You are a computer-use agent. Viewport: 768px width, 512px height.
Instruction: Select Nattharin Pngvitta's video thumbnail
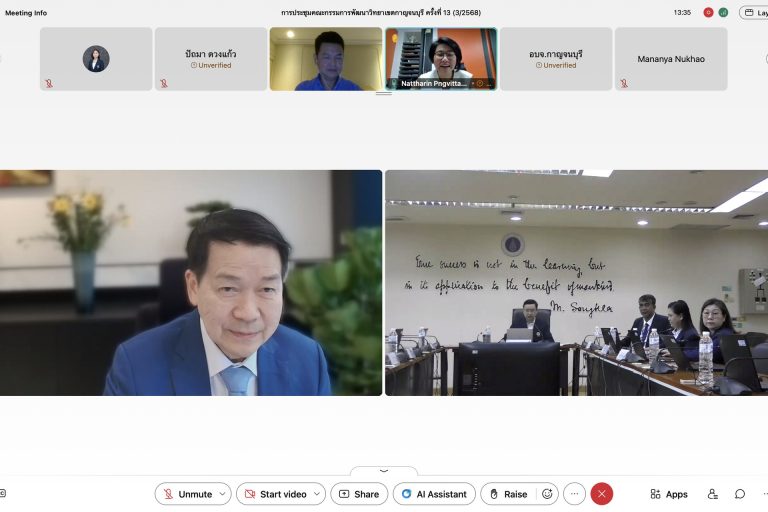(x=441, y=59)
